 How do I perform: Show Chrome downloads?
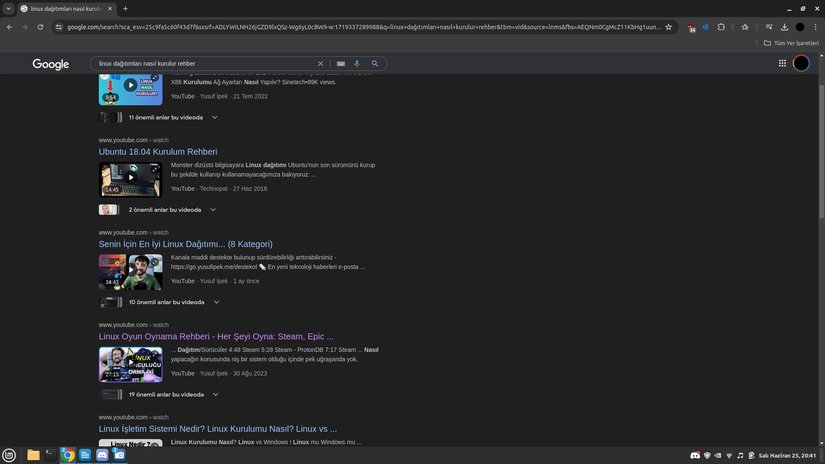tap(784, 27)
